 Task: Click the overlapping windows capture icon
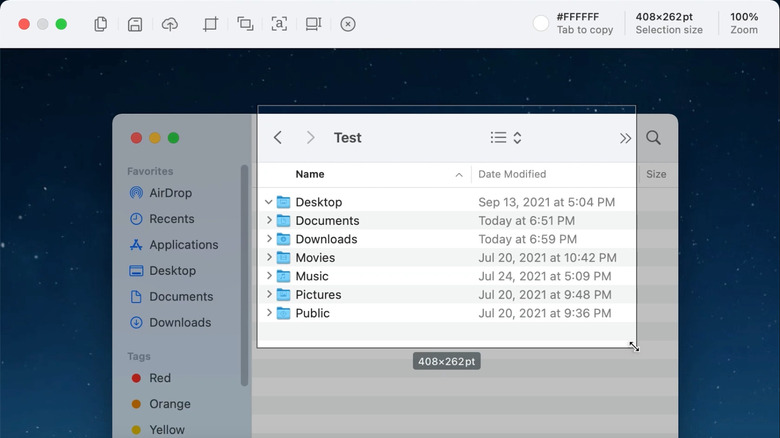(x=245, y=24)
